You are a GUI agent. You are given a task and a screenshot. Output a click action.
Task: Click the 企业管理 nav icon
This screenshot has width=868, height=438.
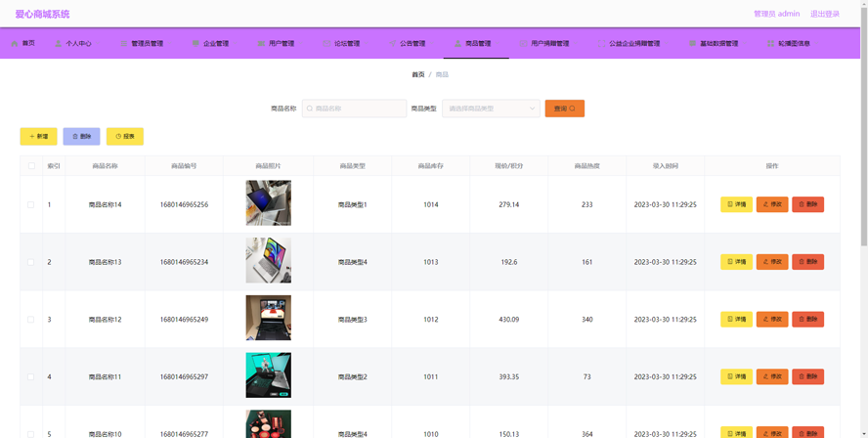[195, 43]
